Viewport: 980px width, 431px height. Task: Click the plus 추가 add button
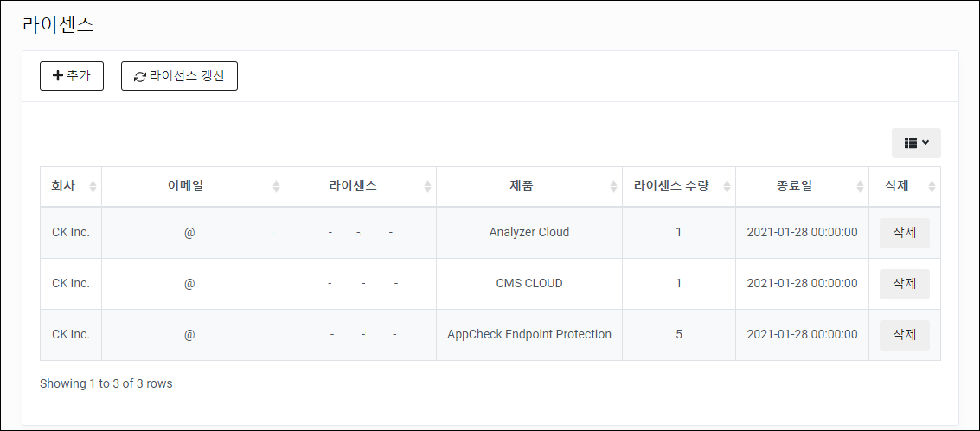coord(71,76)
